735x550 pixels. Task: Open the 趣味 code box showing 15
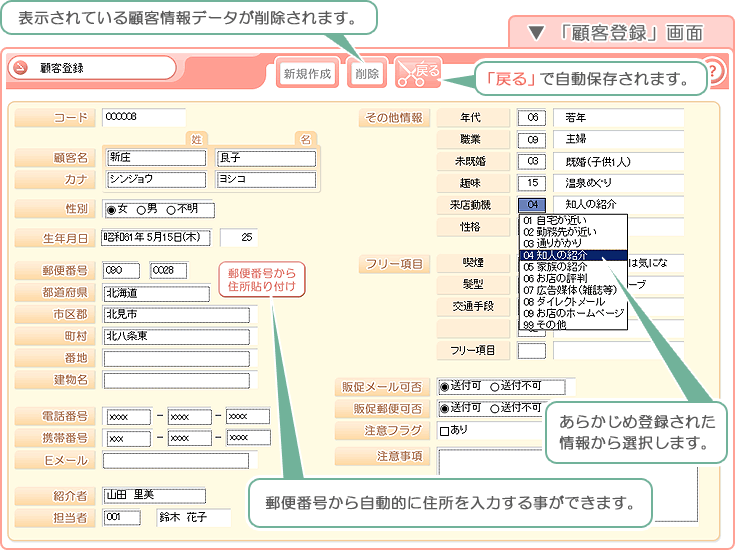(x=532, y=183)
